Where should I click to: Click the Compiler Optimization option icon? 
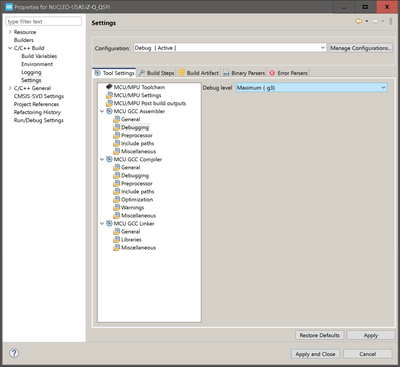[116, 199]
